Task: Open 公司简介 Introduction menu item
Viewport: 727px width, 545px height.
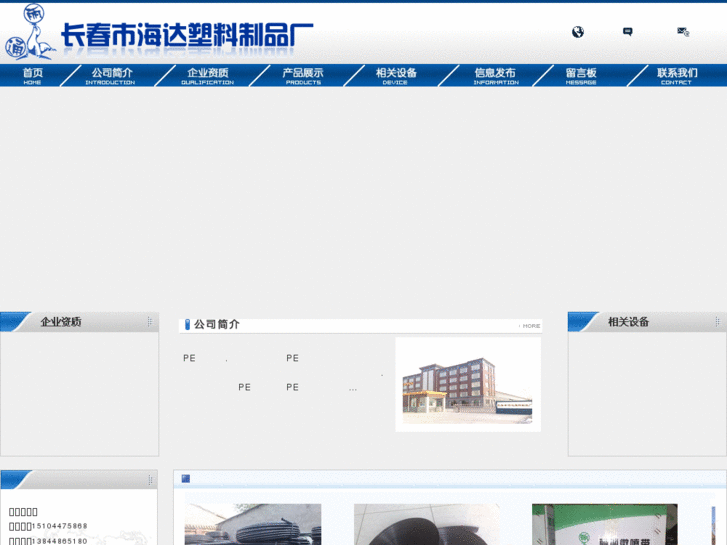Action: [x=111, y=76]
